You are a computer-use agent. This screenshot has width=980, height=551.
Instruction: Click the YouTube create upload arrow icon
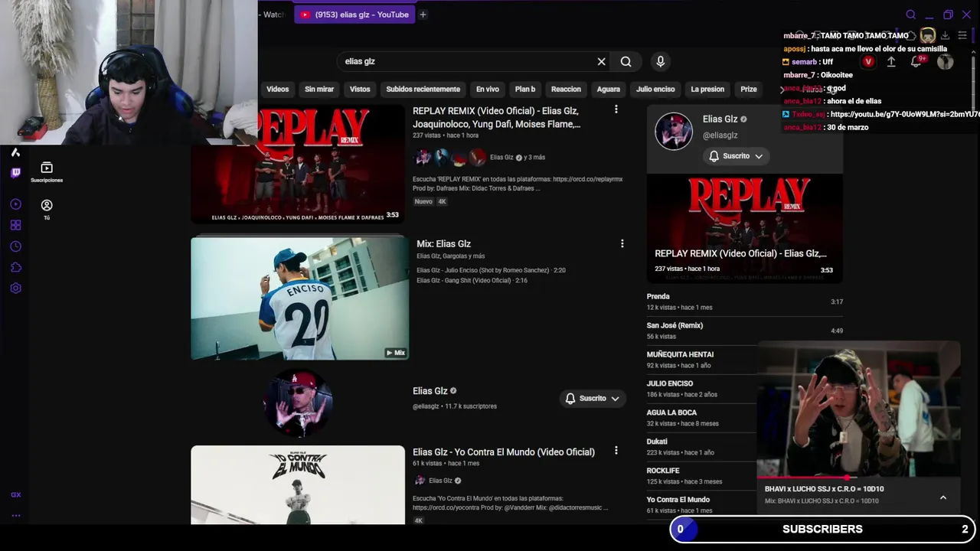pyautogui.click(x=891, y=62)
